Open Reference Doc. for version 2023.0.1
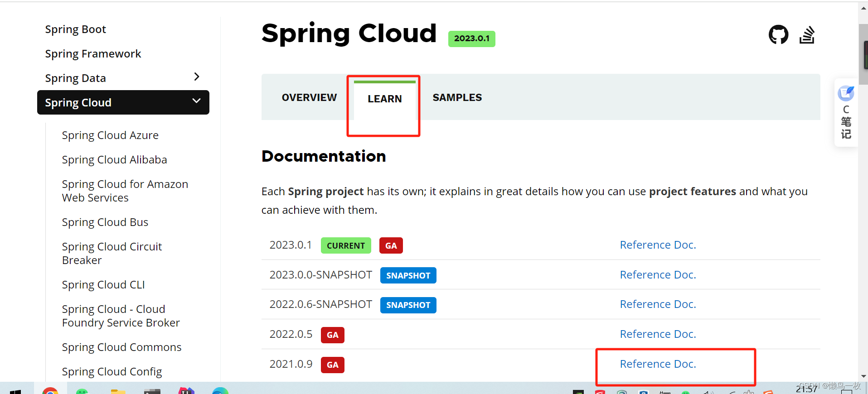 658,245
